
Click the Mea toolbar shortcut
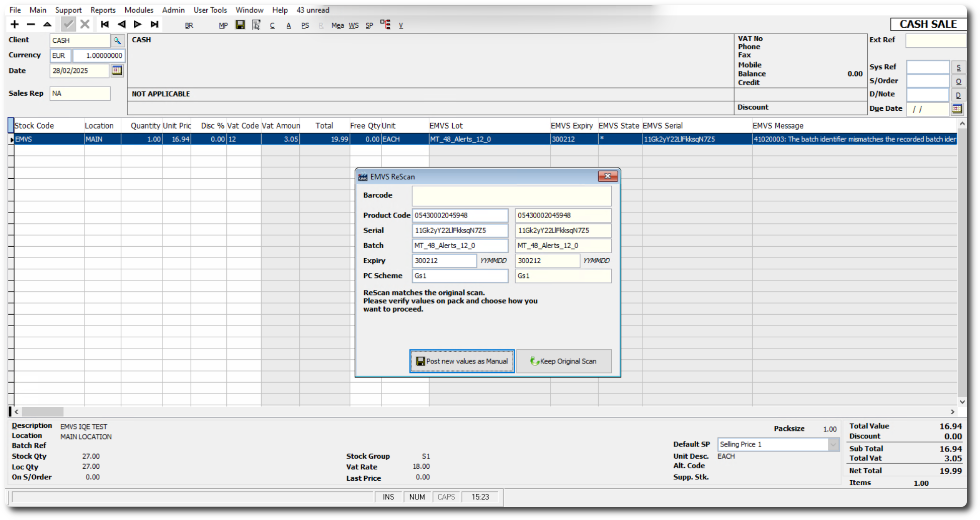tap(338, 25)
